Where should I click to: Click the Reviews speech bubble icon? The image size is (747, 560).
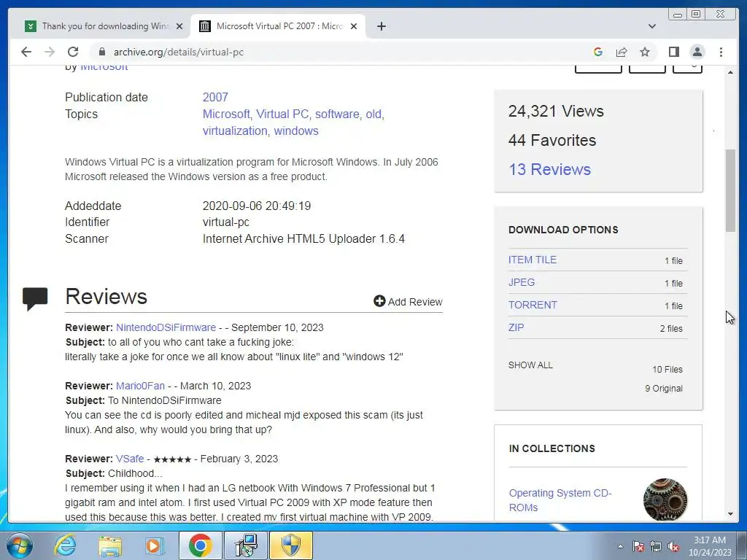click(x=35, y=299)
